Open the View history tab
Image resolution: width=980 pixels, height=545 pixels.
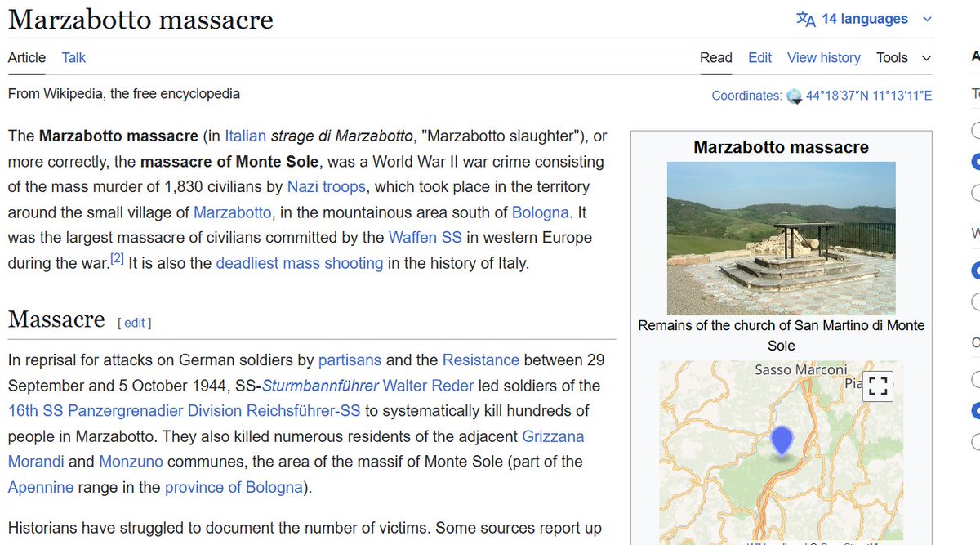[824, 57]
